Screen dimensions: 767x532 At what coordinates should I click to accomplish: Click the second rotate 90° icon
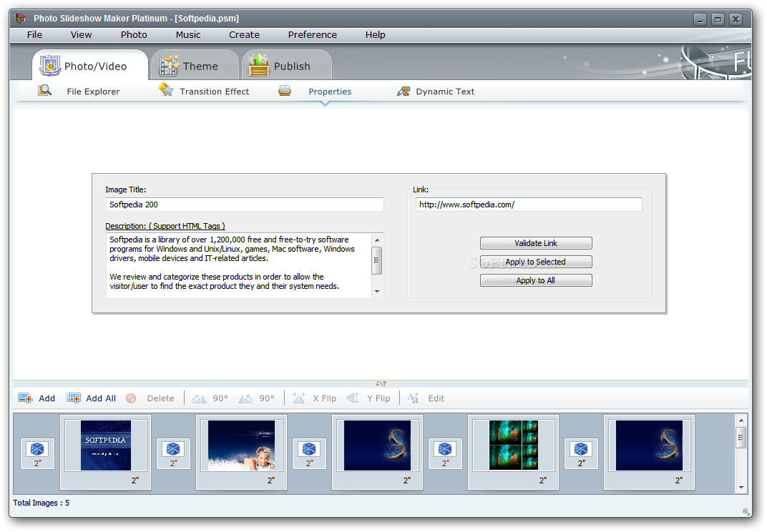(245, 398)
